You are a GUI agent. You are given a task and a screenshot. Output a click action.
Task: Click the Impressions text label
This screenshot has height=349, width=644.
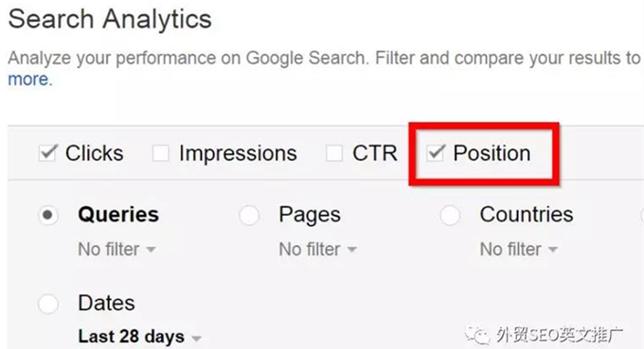(x=238, y=153)
